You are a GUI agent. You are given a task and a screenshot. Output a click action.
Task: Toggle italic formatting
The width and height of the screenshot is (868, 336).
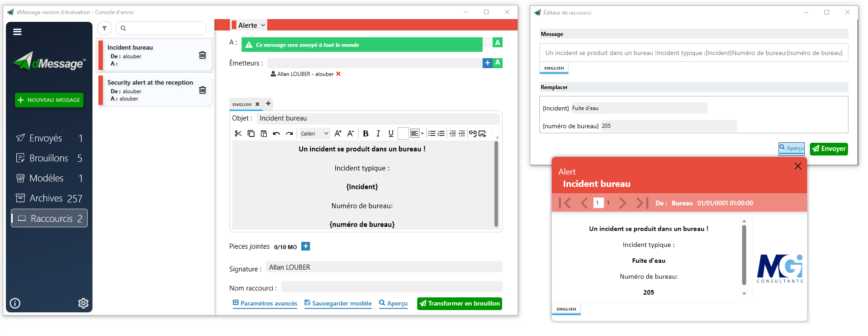click(378, 133)
